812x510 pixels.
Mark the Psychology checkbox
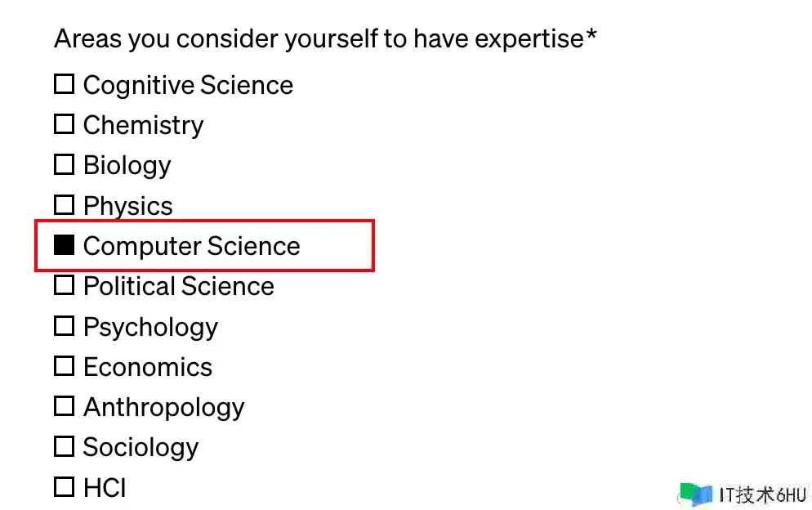coord(64,326)
